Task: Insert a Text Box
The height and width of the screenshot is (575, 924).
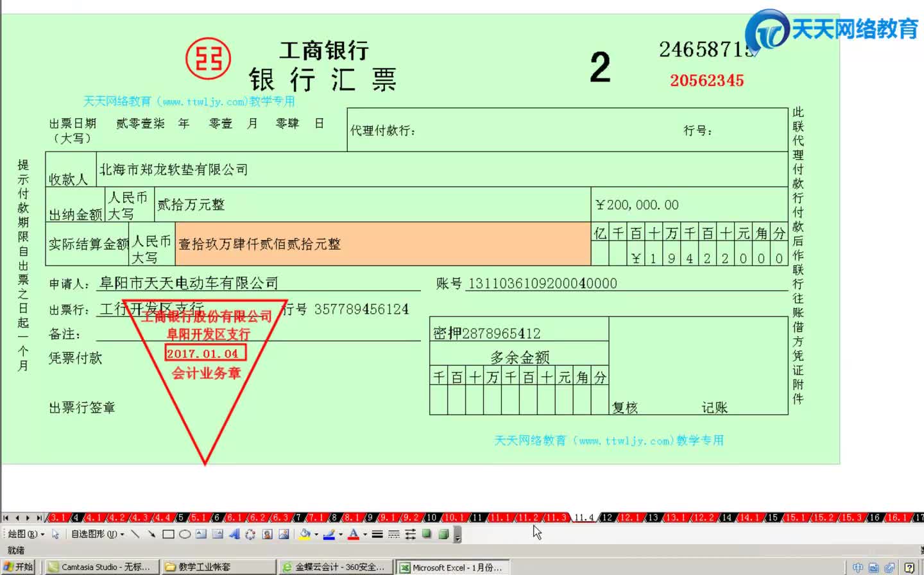Action: (200, 534)
